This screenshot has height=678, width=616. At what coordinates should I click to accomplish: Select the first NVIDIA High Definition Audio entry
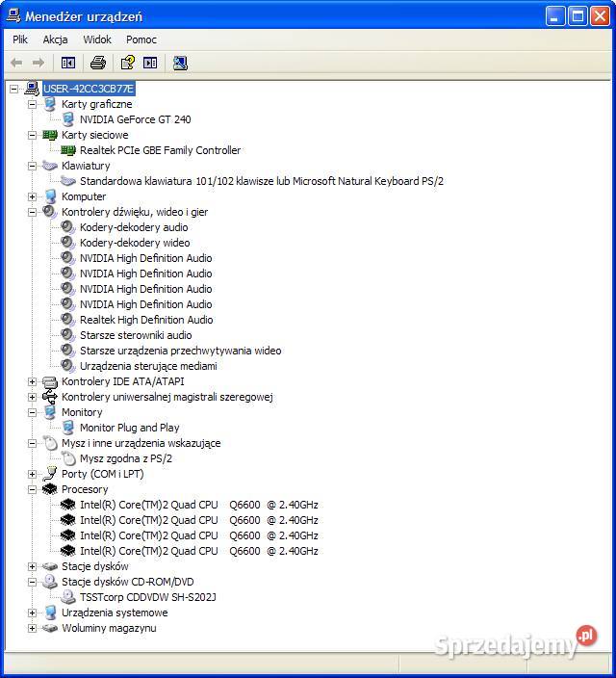[146, 258]
